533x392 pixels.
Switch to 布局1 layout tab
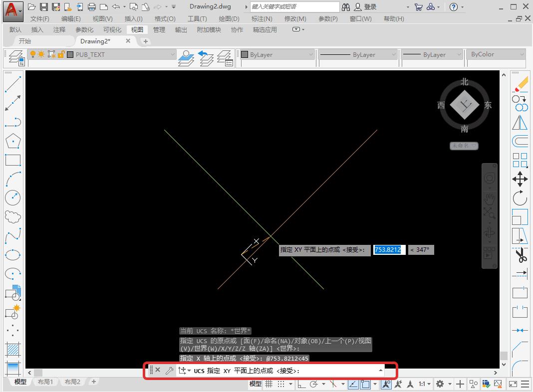click(45, 382)
